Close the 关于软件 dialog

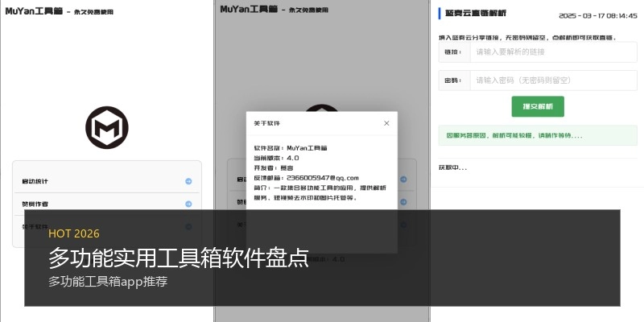pos(386,123)
